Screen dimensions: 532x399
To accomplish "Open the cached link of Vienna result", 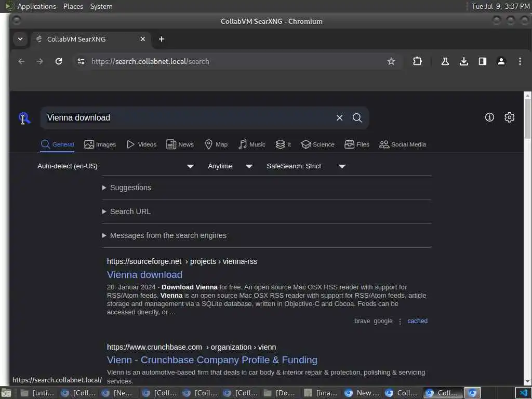I will (x=417, y=321).
